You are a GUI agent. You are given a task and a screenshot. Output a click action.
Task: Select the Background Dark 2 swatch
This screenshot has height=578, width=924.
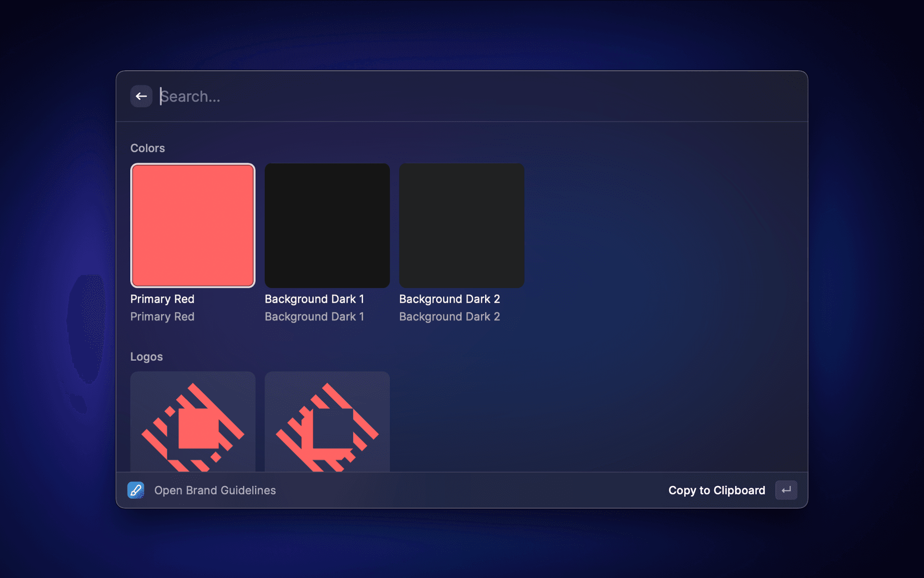click(x=462, y=225)
